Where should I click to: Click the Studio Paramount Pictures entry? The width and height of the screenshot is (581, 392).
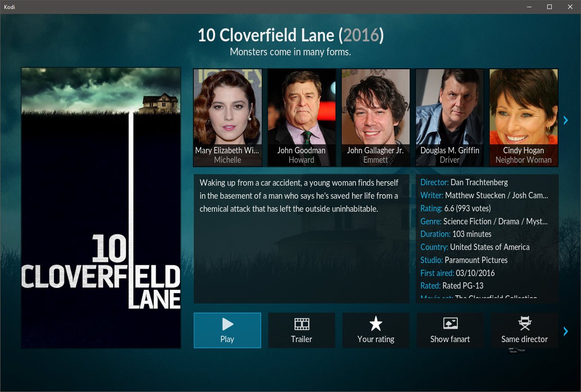tap(464, 260)
